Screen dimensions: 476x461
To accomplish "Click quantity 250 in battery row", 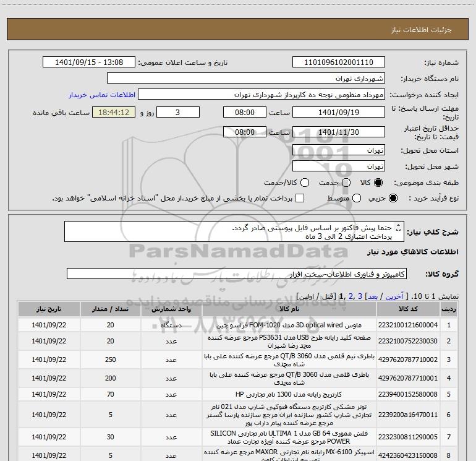I will 110,360.
